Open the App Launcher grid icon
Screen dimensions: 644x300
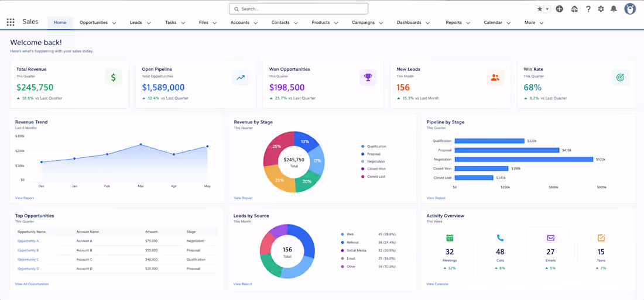click(11, 22)
